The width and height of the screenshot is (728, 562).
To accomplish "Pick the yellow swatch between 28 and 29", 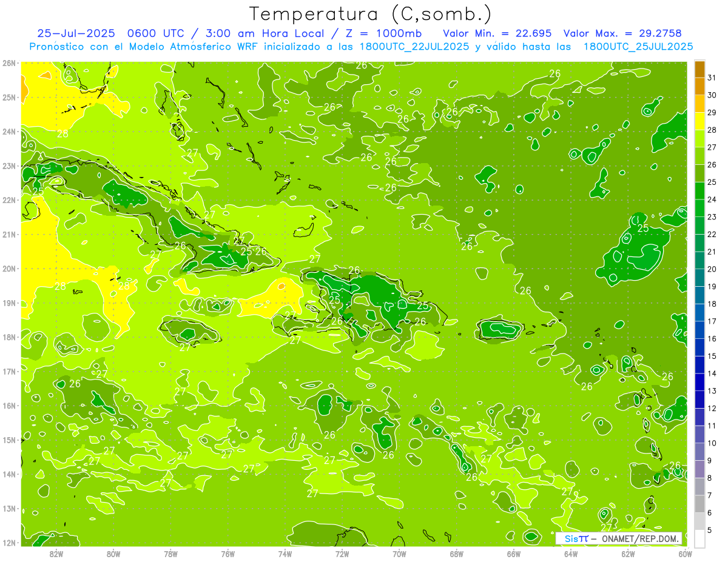I will point(699,122).
